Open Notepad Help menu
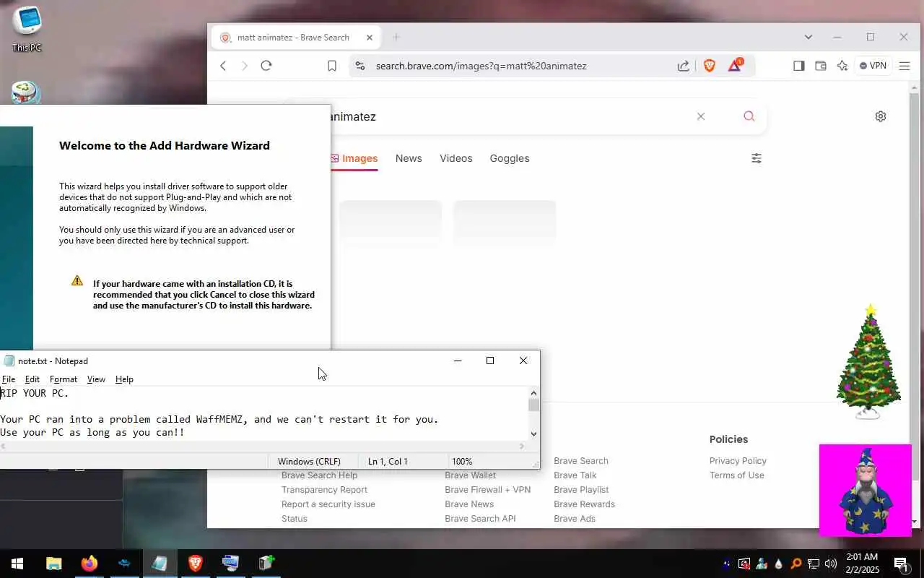Image resolution: width=924 pixels, height=578 pixels. tap(124, 379)
